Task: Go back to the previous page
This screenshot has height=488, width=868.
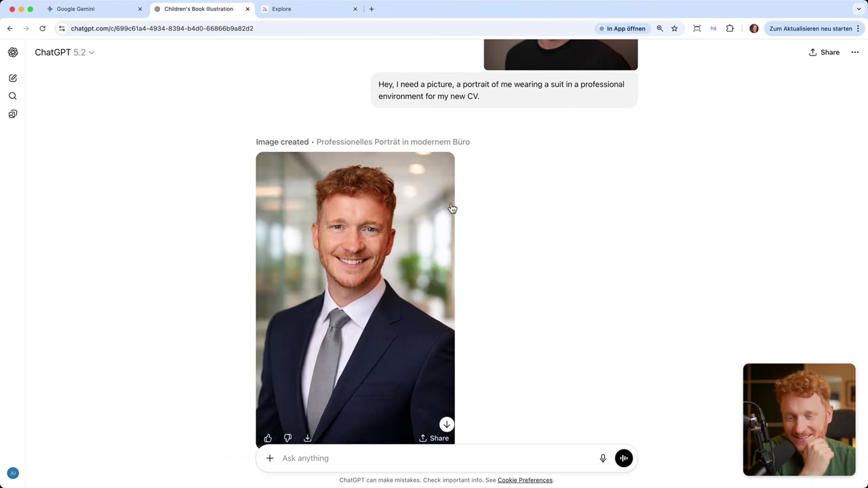Action: pos(9,28)
